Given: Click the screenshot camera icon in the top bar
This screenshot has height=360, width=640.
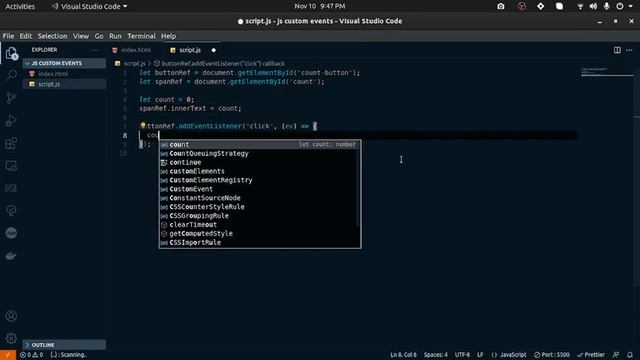Looking at the screenshot, I should (x=501, y=6).
